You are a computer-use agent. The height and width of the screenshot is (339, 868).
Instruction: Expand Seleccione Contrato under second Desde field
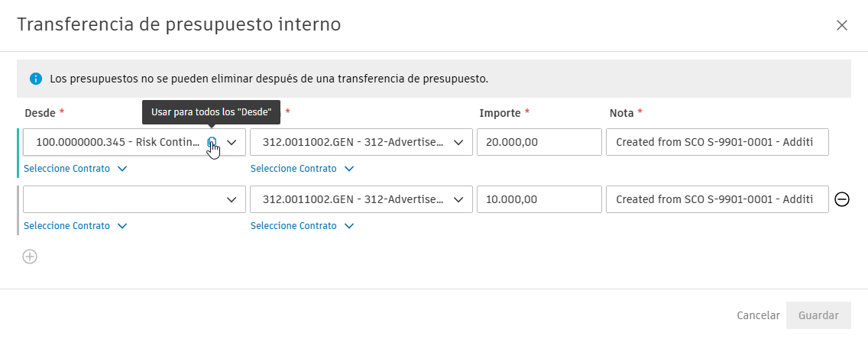[x=75, y=225]
